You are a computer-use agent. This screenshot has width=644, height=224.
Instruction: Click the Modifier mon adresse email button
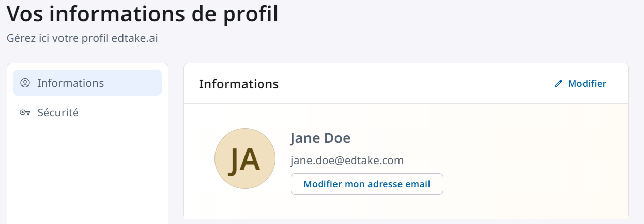(366, 184)
